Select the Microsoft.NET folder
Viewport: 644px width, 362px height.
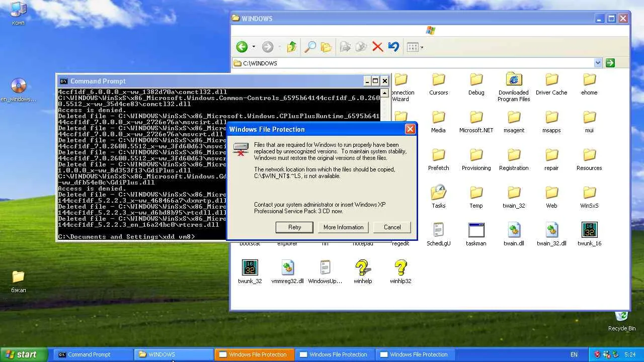point(476,122)
